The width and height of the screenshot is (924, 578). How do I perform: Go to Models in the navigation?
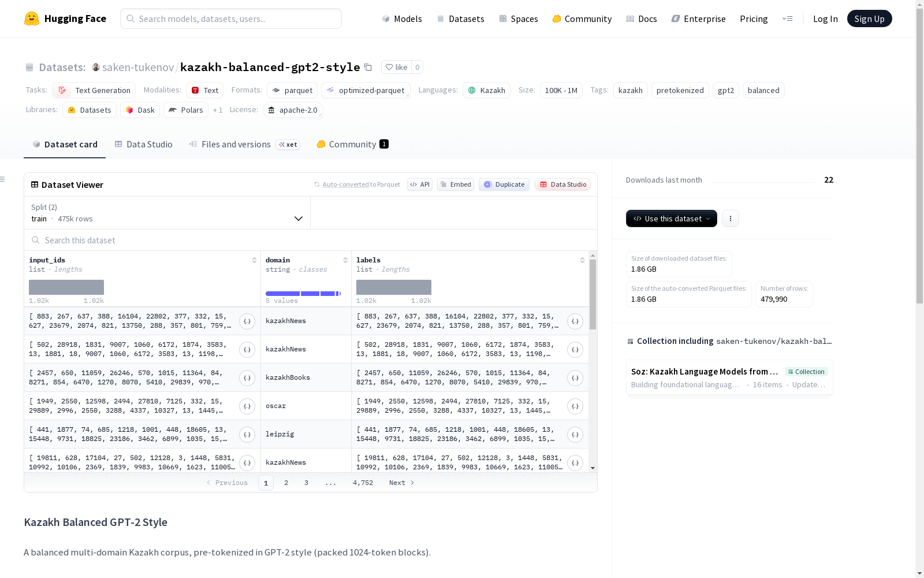tap(402, 18)
